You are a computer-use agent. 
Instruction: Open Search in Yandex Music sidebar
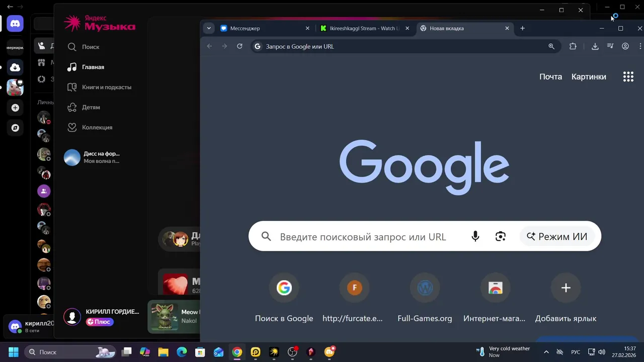tap(84, 47)
